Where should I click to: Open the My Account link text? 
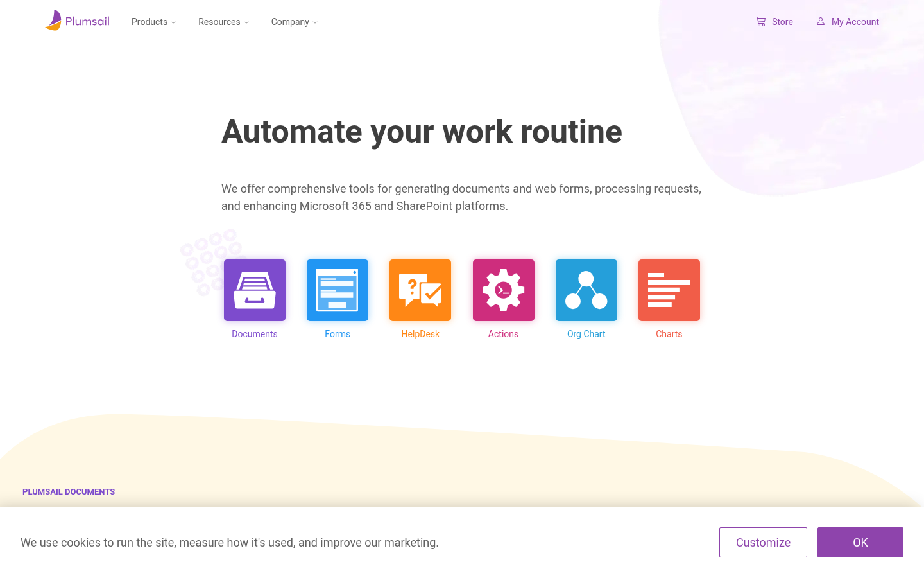[855, 22]
